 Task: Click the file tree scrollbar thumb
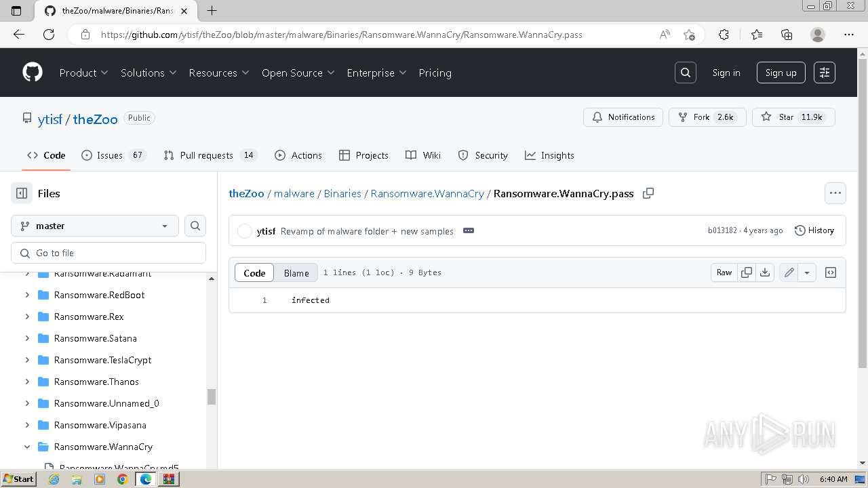coord(211,396)
